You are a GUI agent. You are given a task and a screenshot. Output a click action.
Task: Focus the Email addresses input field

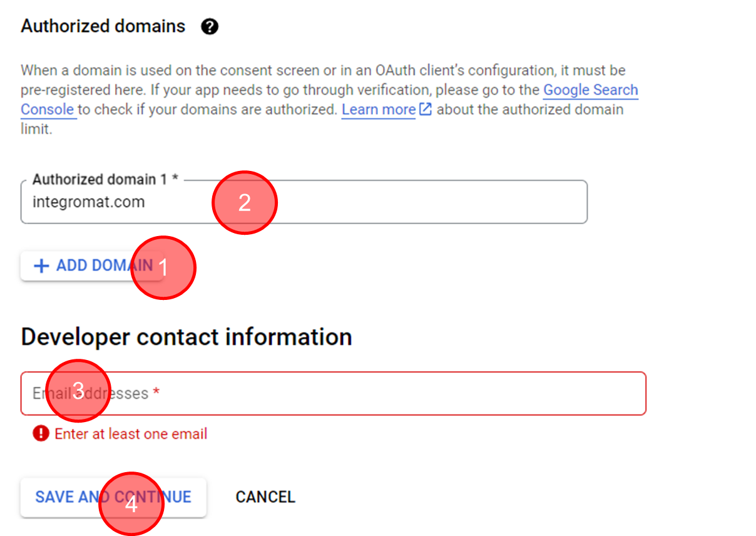[x=375, y=393]
